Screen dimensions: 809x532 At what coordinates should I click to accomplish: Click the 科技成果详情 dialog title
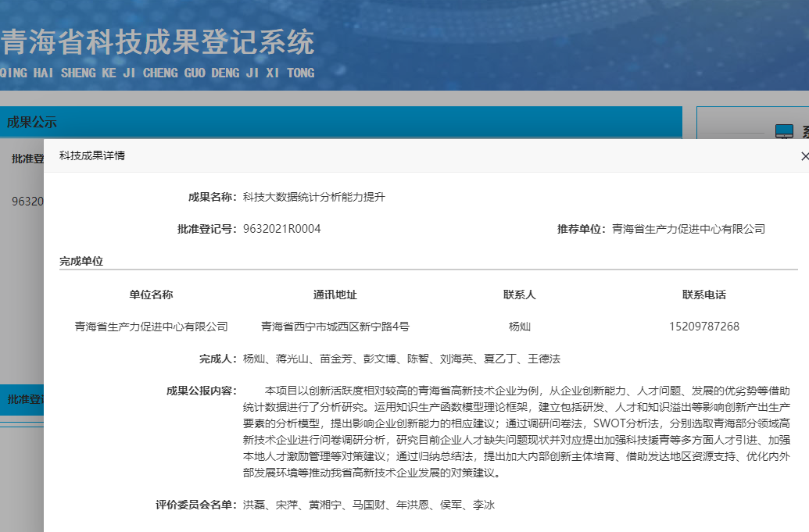[92, 156]
